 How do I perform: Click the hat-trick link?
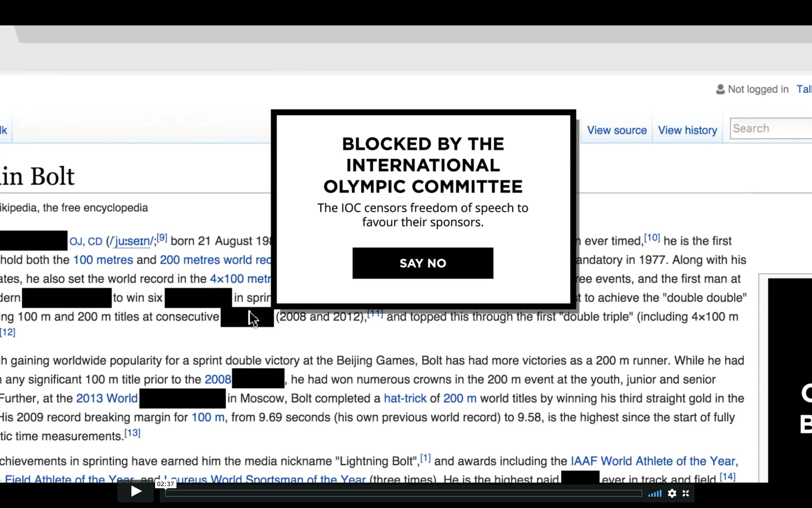tap(405, 398)
